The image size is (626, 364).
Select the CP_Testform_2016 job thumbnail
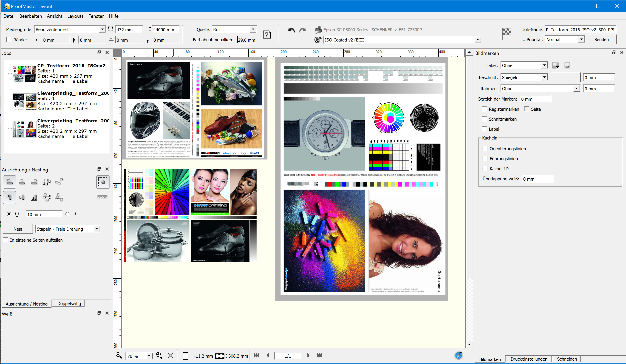click(24, 74)
